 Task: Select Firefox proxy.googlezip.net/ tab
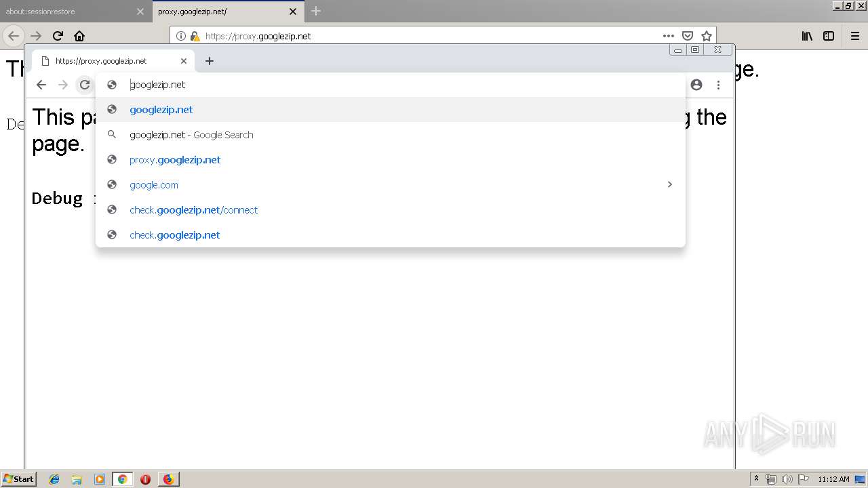pyautogui.click(x=227, y=12)
